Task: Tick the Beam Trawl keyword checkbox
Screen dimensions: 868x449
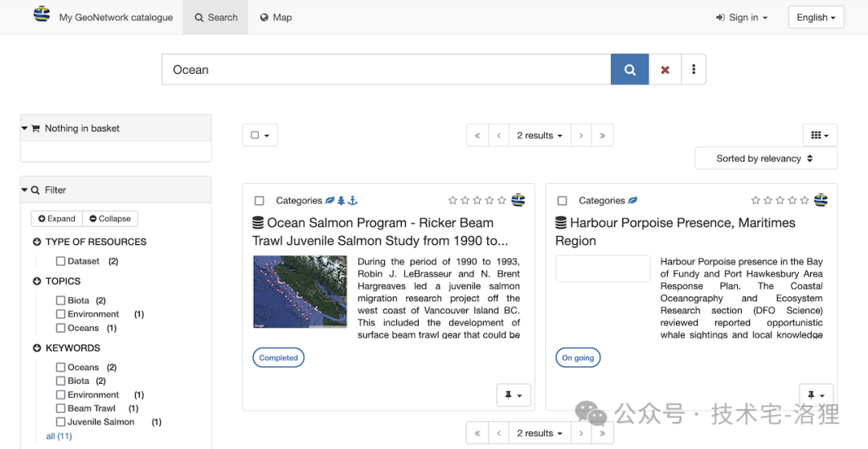Action: [60, 409]
